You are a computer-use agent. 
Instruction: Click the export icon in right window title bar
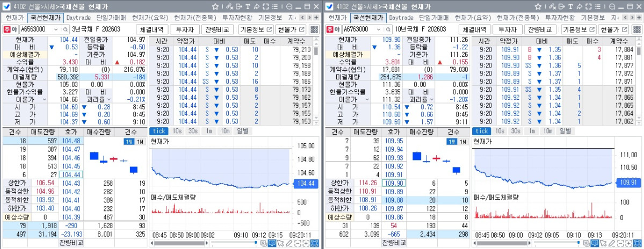561,7
